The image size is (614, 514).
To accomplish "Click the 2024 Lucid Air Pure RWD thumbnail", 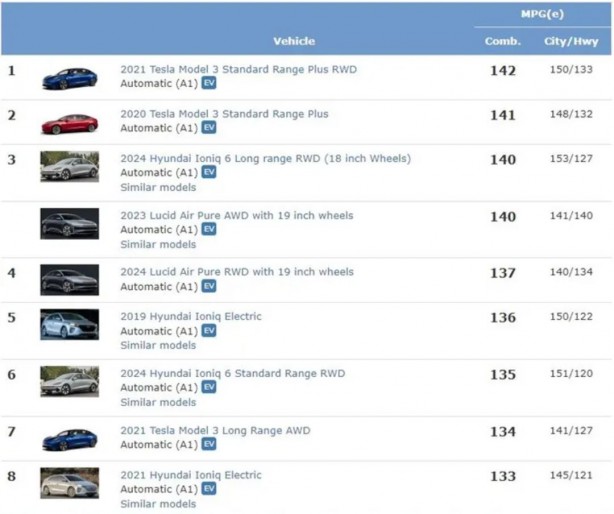I will pos(69,279).
